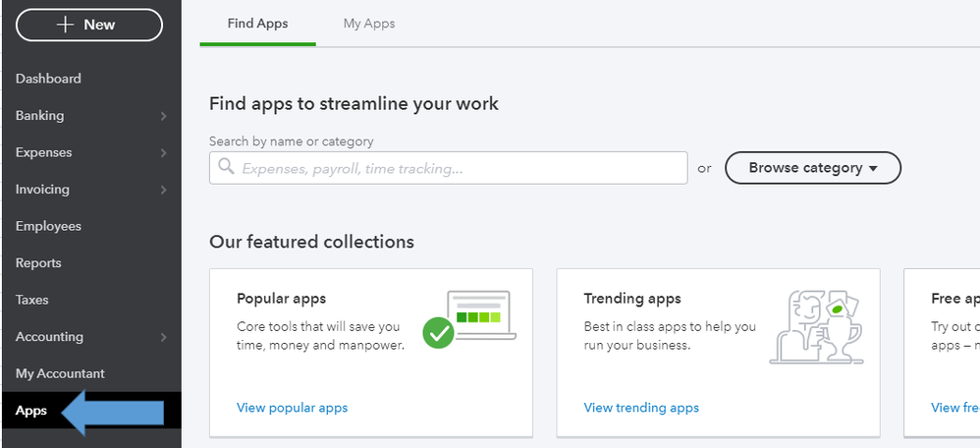The height and width of the screenshot is (448, 980).
Task: Go to Employees in the sidebar
Action: (x=48, y=226)
